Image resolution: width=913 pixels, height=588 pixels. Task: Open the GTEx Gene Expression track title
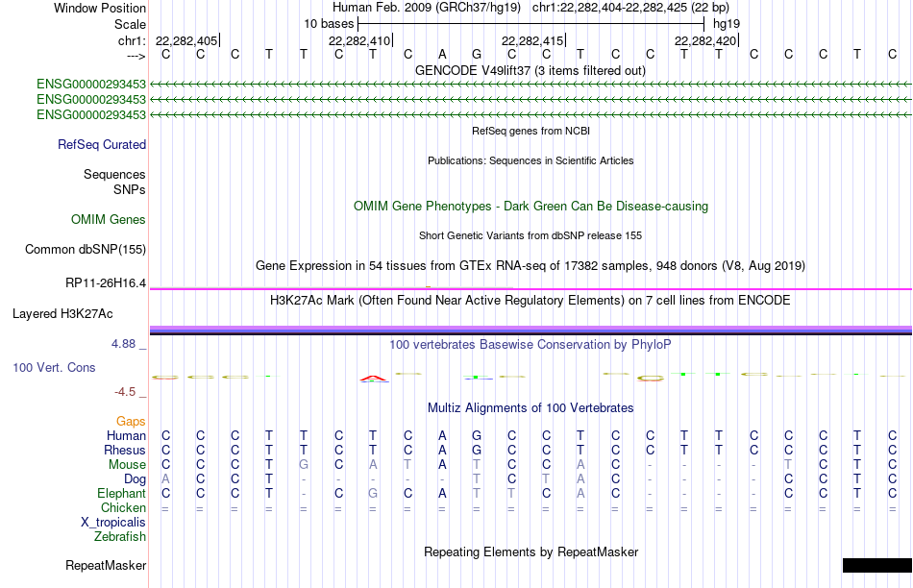coord(531,265)
